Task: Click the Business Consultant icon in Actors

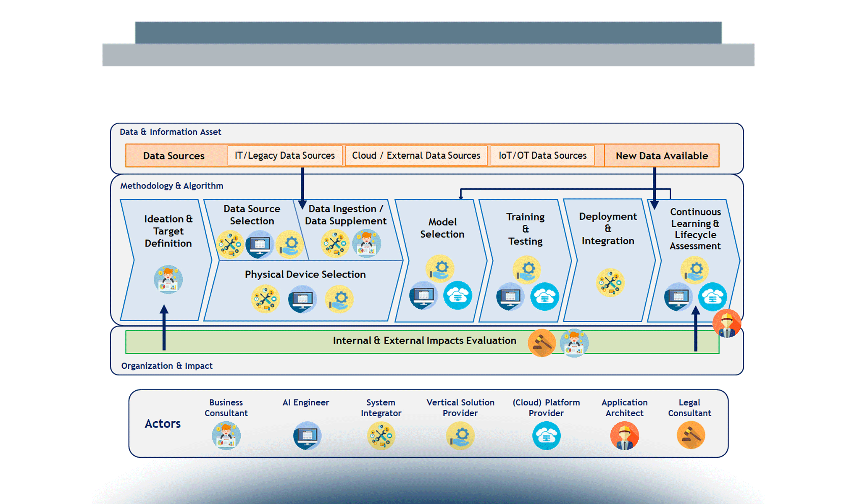Action: [x=226, y=436]
